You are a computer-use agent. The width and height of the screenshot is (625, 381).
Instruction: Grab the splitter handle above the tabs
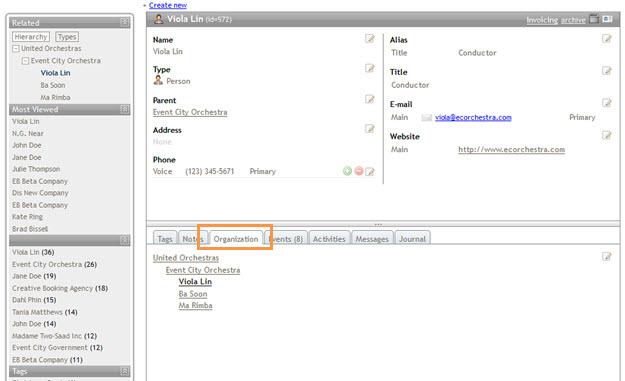click(x=378, y=224)
